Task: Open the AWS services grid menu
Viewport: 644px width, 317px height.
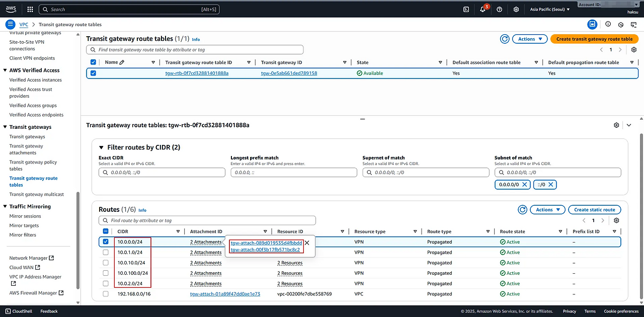Action: point(30,9)
